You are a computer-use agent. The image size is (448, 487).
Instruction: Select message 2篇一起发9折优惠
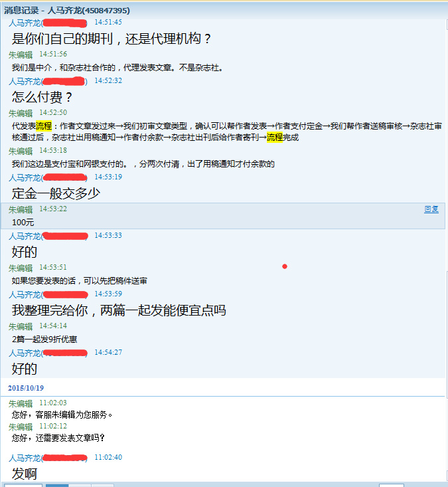[44, 339]
